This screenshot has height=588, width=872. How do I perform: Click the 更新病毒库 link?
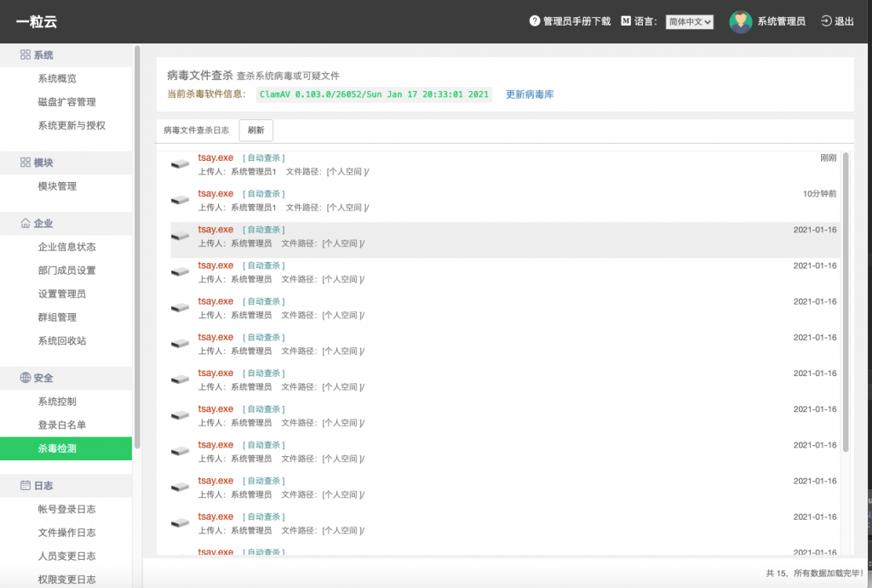[530, 94]
